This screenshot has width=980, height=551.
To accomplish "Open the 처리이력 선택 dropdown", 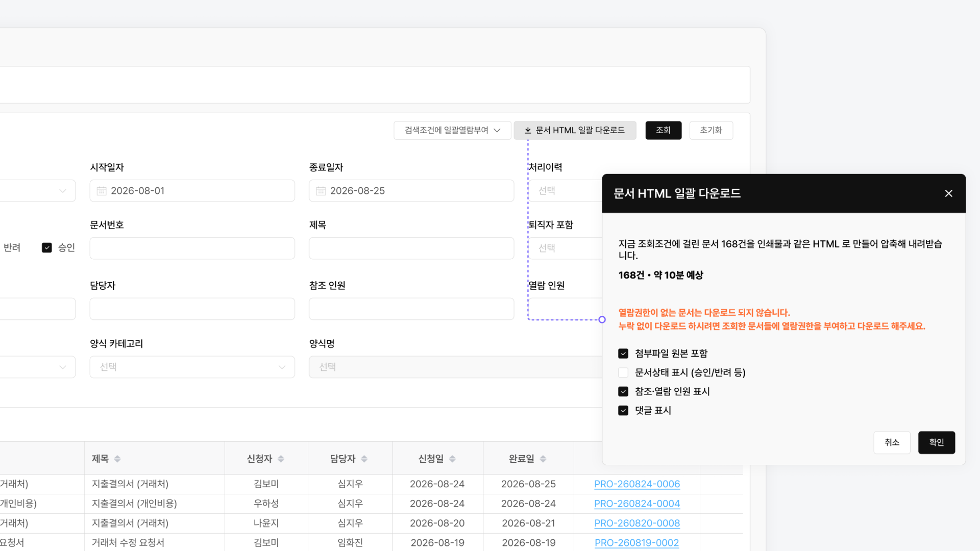I will (565, 191).
